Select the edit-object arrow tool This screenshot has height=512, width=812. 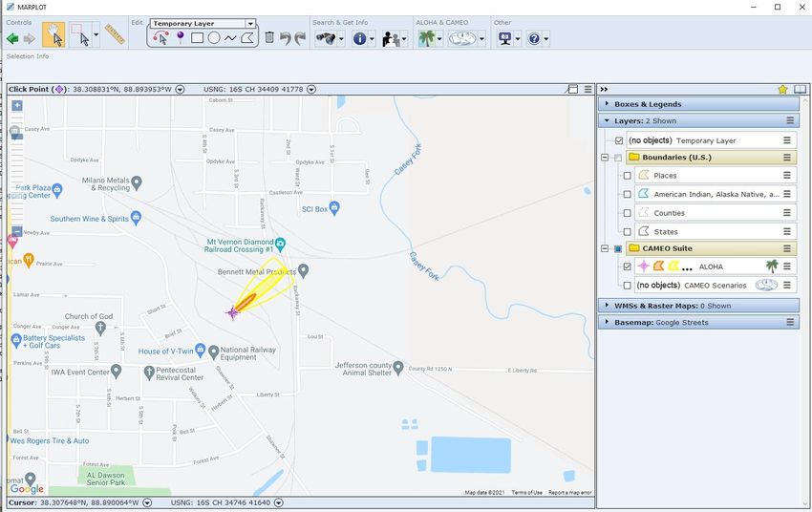[x=161, y=38]
